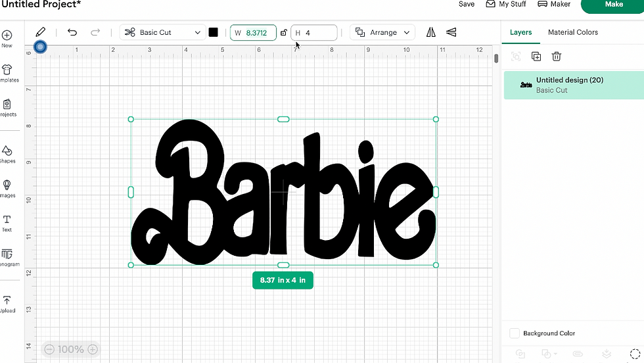Switch to the Material Colors tab
This screenshot has width=644, height=363.
click(x=573, y=32)
